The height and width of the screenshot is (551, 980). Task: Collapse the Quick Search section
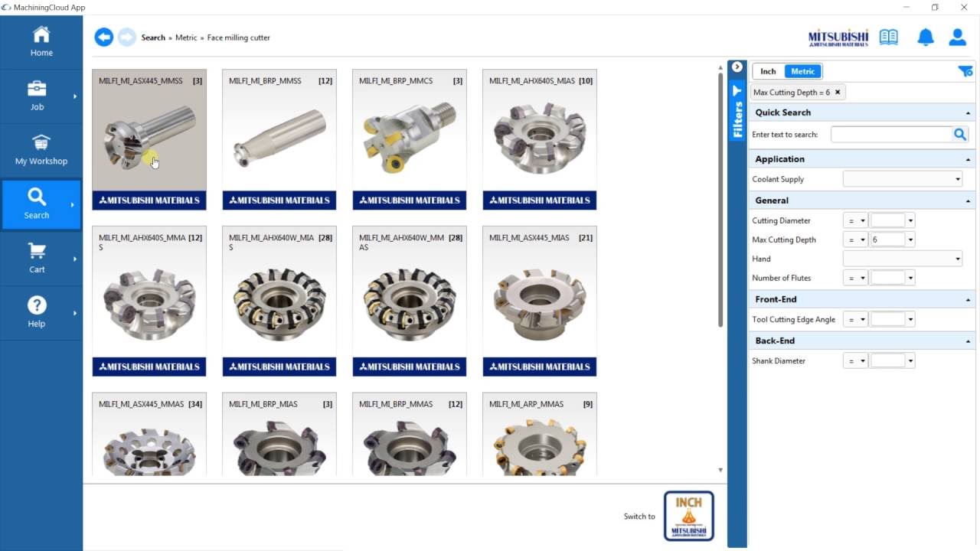(x=968, y=113)
